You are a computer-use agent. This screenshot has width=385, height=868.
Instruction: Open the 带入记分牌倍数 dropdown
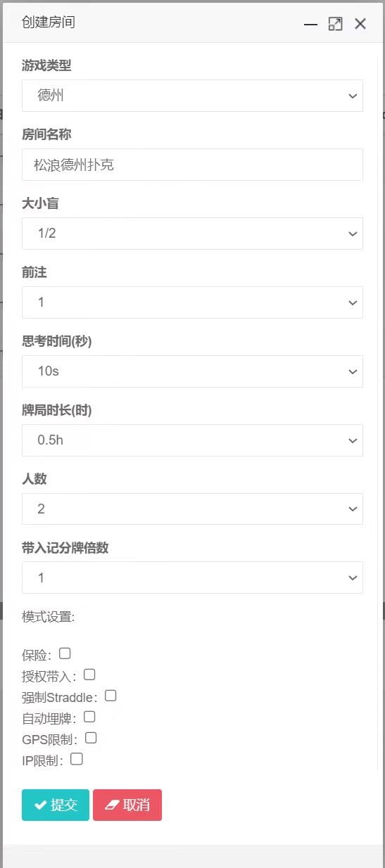click(x=192, y=577)
